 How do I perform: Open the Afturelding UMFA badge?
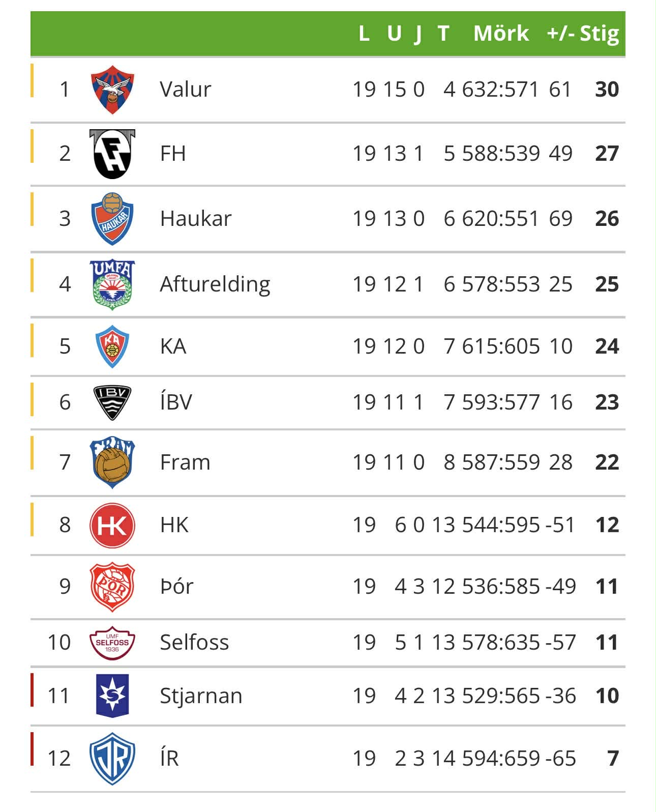112,284
